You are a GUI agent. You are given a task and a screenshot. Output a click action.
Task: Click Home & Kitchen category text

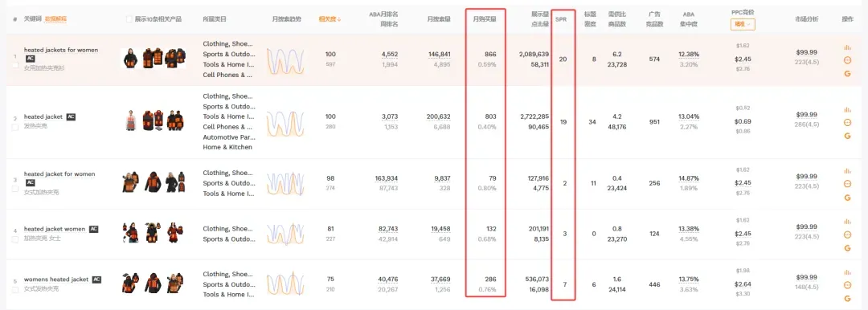point(227,147)
